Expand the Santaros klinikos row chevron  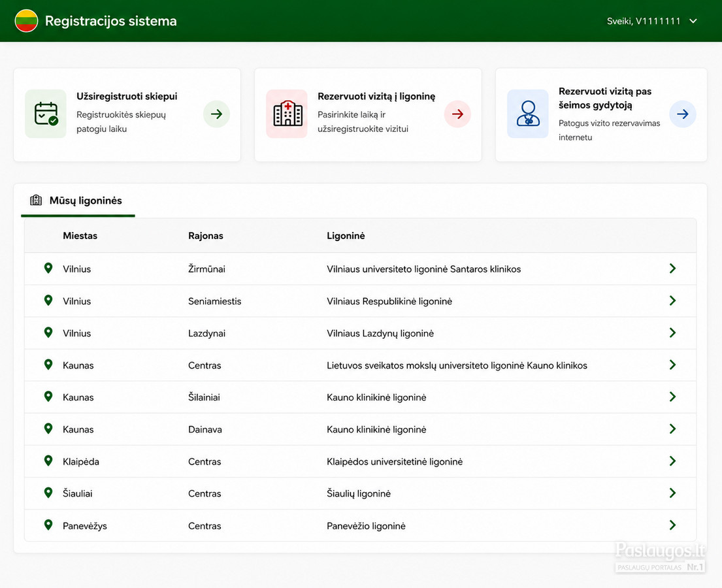click(672, 269)
